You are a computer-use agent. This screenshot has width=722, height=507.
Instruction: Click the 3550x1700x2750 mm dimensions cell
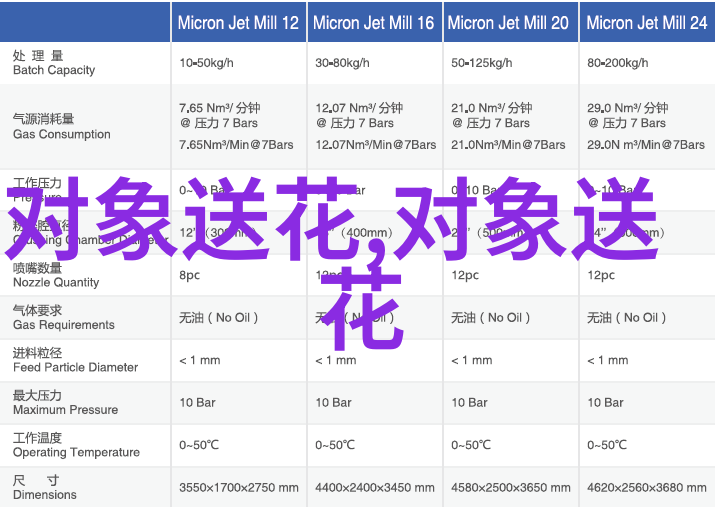[x=239, y=487]
